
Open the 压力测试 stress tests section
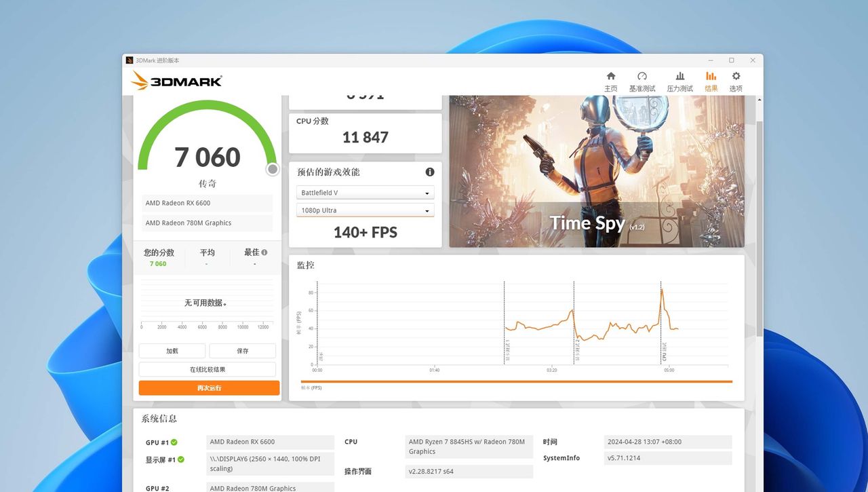(x=679, y=81)
